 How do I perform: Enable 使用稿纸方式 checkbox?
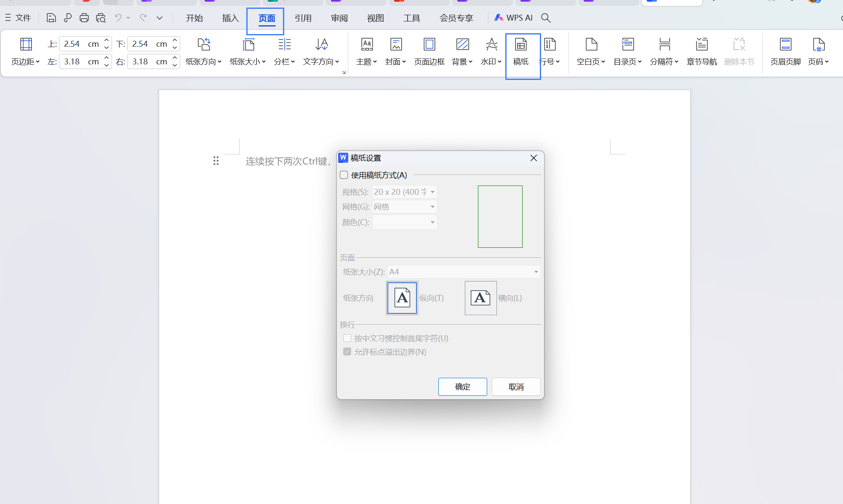pos(344,175)
